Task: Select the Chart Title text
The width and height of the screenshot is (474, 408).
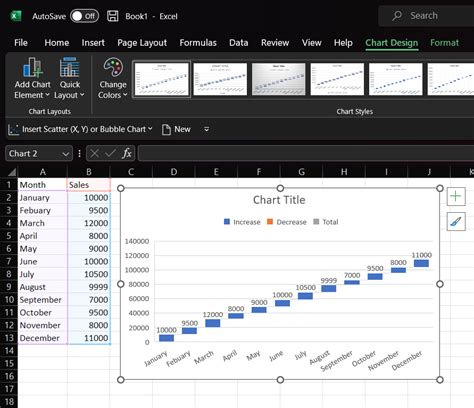Action: point(279,200)
